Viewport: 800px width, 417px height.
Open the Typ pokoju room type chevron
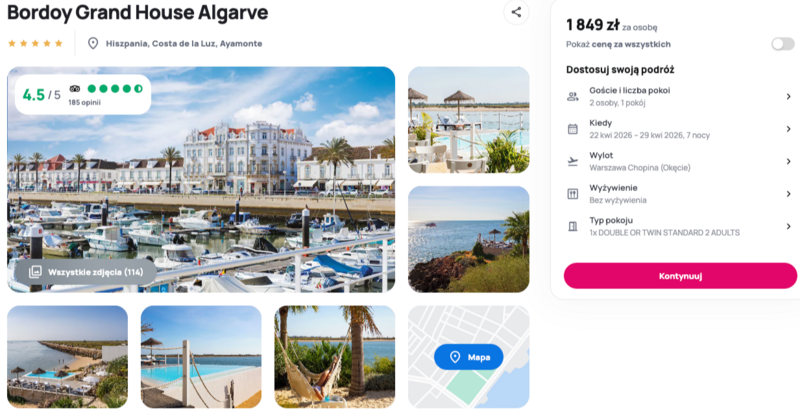(x=788, y=227)
